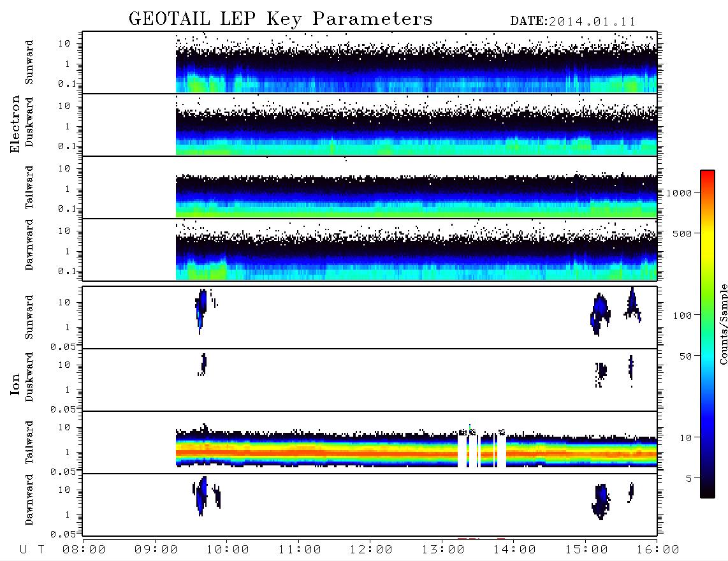Click the "Electron" group axis label

[x=15, y=124]
